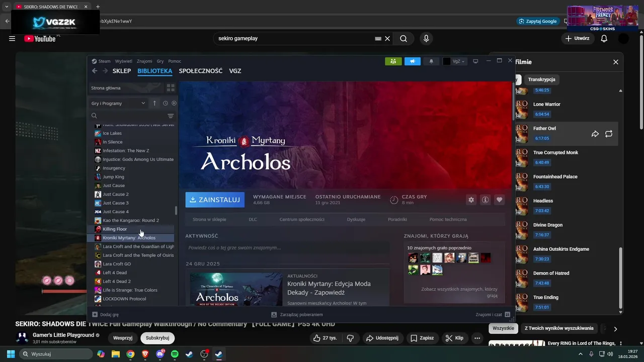Open the Dyskusje link
Image resolution: width=644 pixels, height=362 pixels.
click(x=356, y=219)
